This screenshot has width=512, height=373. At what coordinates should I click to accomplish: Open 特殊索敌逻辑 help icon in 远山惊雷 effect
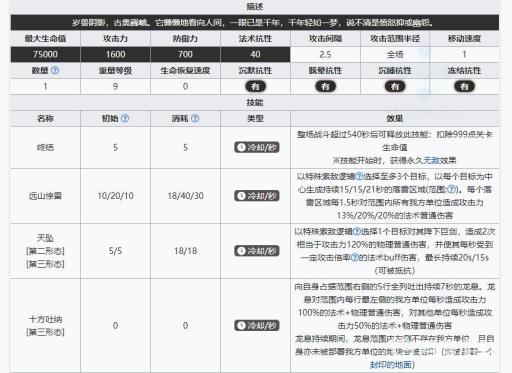(359, 176)
